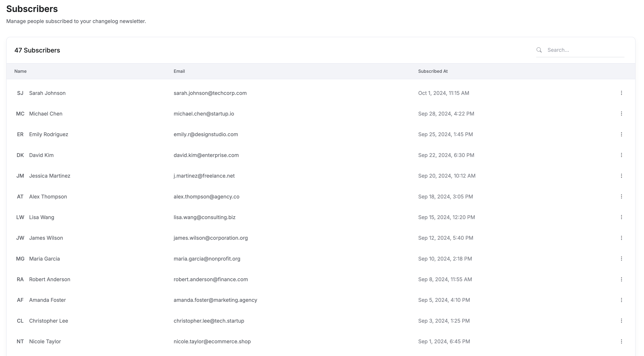644x356 pixels.
Task: Open actions menu for Jessica Martinez
Action: (x=621, y=176)
